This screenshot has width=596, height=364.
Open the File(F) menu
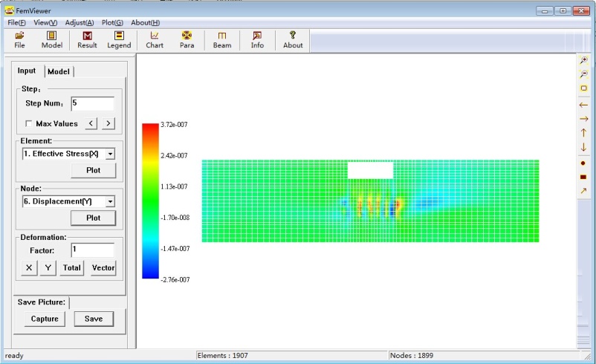click(x=17, y=22)
